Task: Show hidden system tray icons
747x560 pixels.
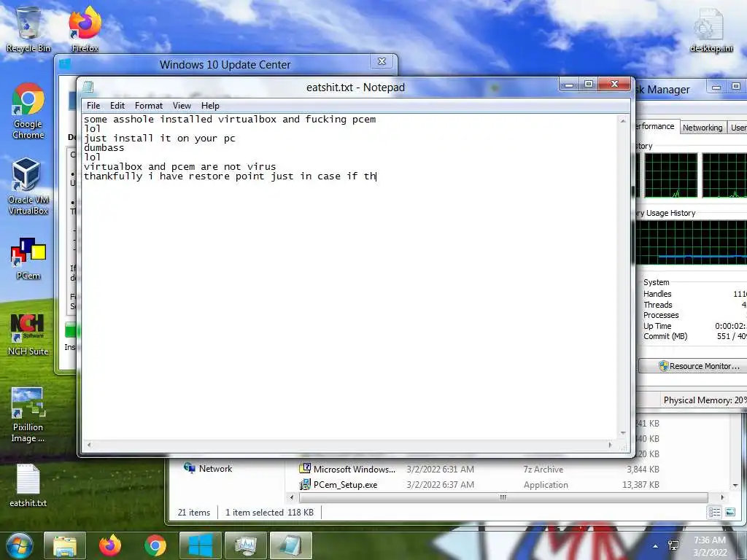Action: (x=656, y=546)
